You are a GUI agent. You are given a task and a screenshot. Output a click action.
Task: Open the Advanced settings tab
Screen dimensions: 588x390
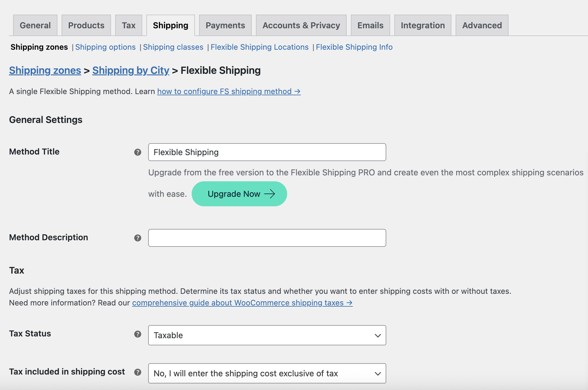coord(482,25)
